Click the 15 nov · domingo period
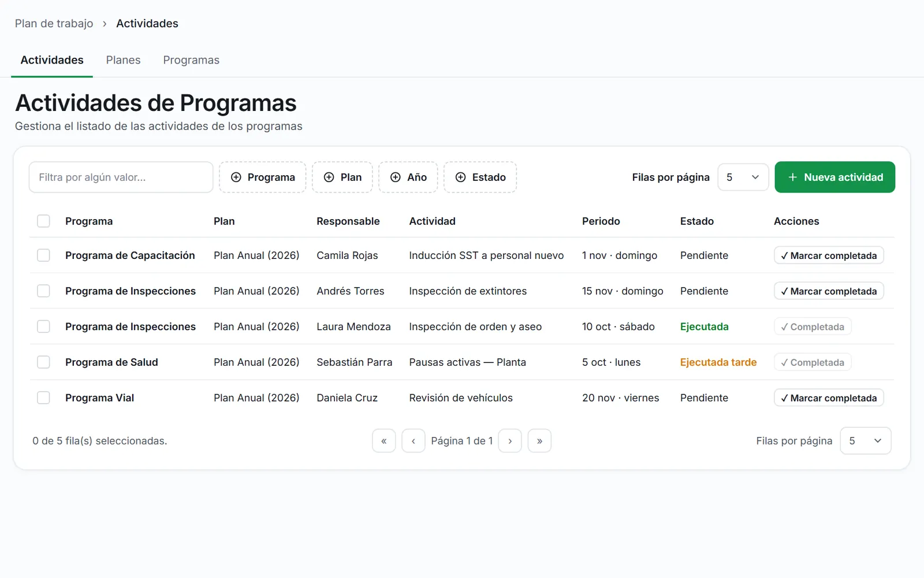The height and width of the screenshot is (578, 924). pos(623,291)
